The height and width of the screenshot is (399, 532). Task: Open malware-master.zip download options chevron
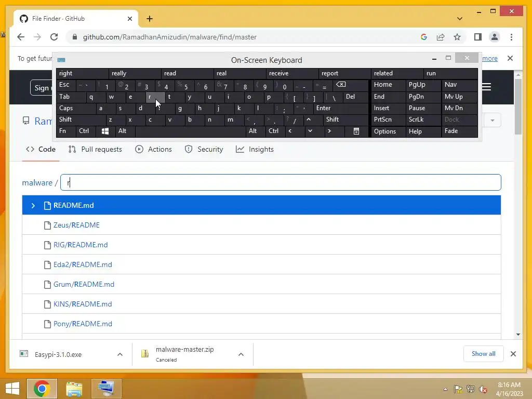coord(241,354)
